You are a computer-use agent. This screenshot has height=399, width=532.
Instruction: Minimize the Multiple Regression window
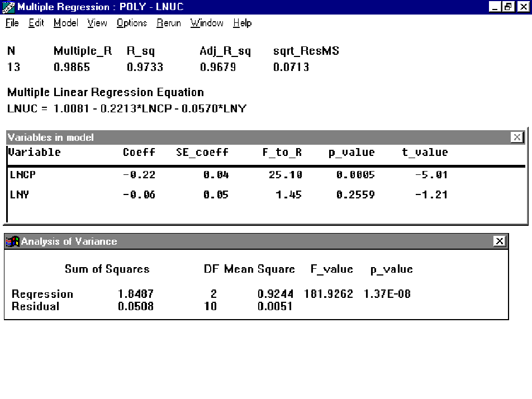pyautogui.click(x=495, y=7)
